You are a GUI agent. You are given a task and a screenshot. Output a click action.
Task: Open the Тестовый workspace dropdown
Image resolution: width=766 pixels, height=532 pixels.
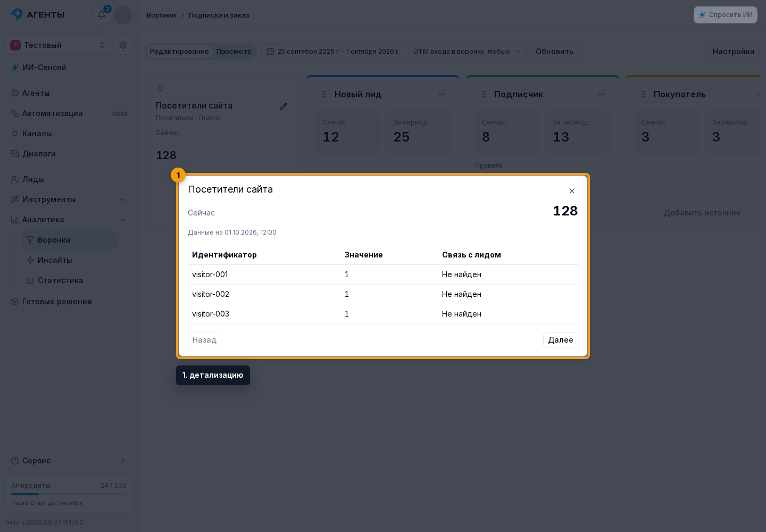pyautogui.click(x=59, y=45)
